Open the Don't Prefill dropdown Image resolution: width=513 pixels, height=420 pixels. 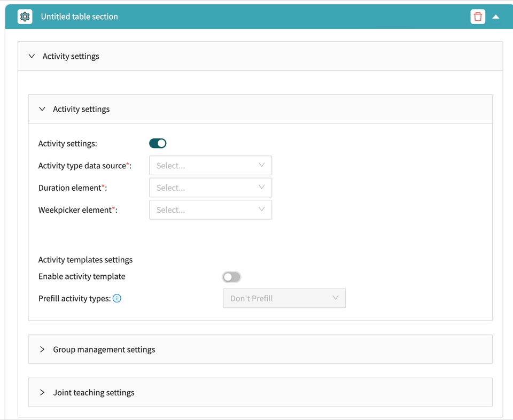[284, 298]
